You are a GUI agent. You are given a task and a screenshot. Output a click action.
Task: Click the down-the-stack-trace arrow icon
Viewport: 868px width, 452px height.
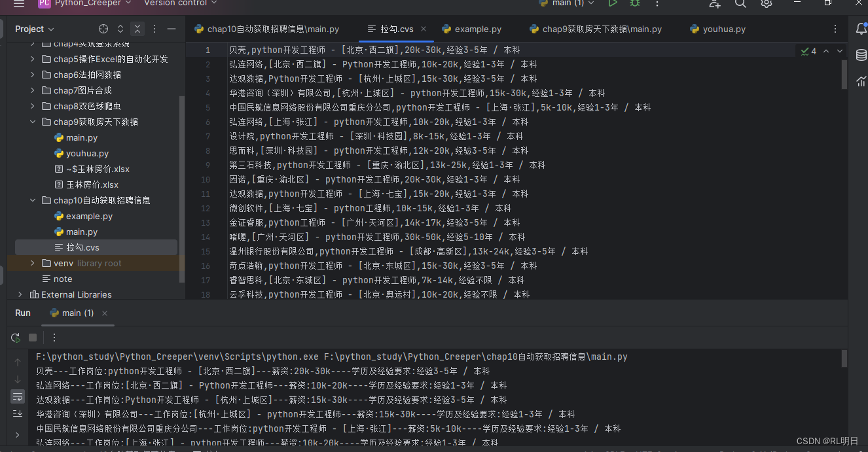pos(18,379)
